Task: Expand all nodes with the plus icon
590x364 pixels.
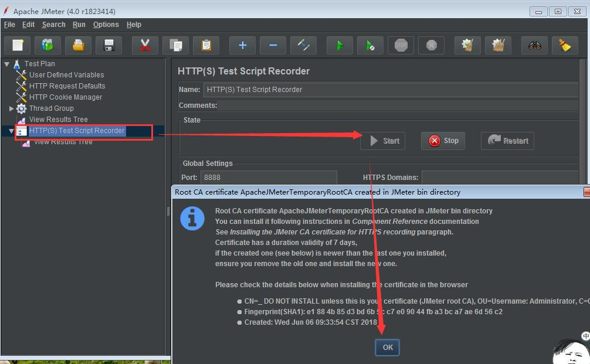Action: pos(243,46)
